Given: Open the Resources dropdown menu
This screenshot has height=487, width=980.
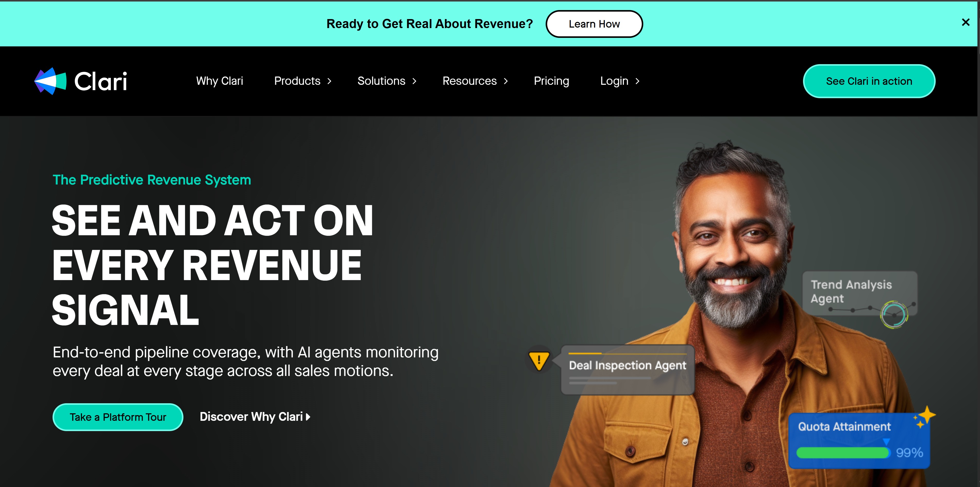Looking at the screenshot, I should point(475,81).
